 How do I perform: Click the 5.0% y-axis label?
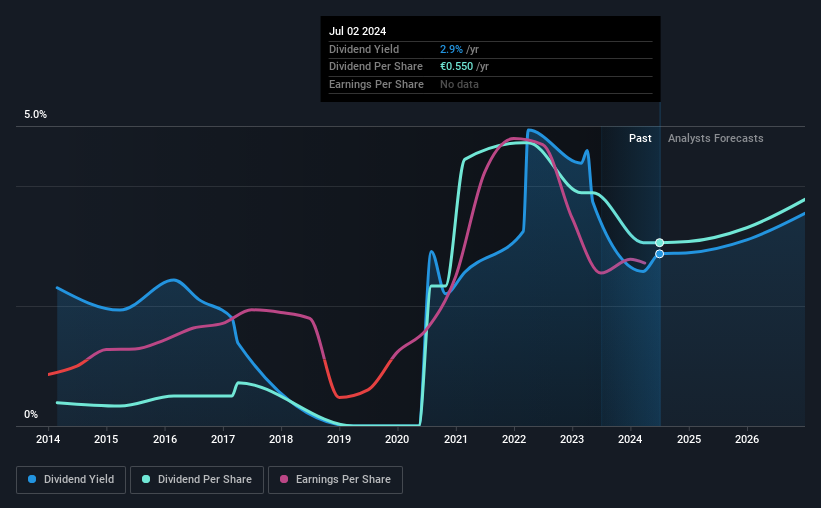click(x=35, y=115)
